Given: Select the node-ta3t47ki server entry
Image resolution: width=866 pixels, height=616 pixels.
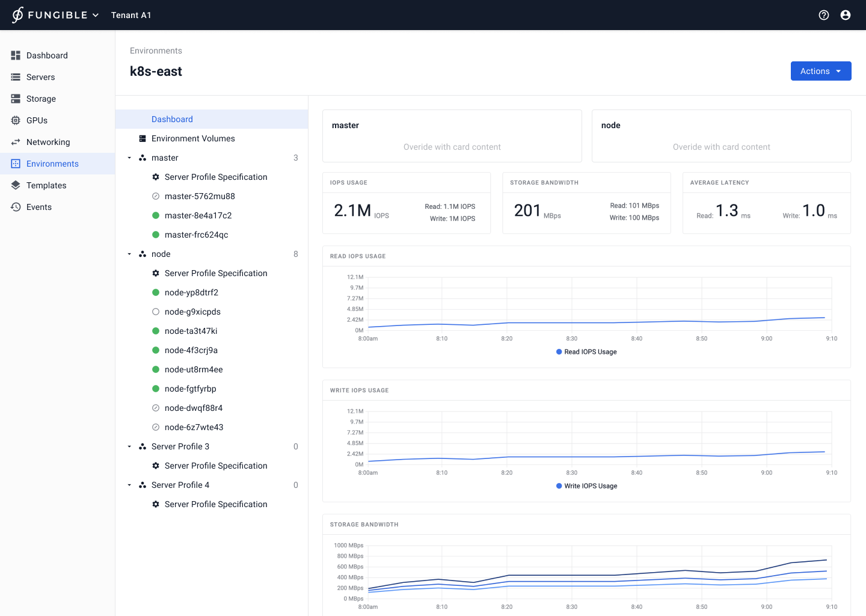Looking at the screenshot, I should click(x=191, y=331).
